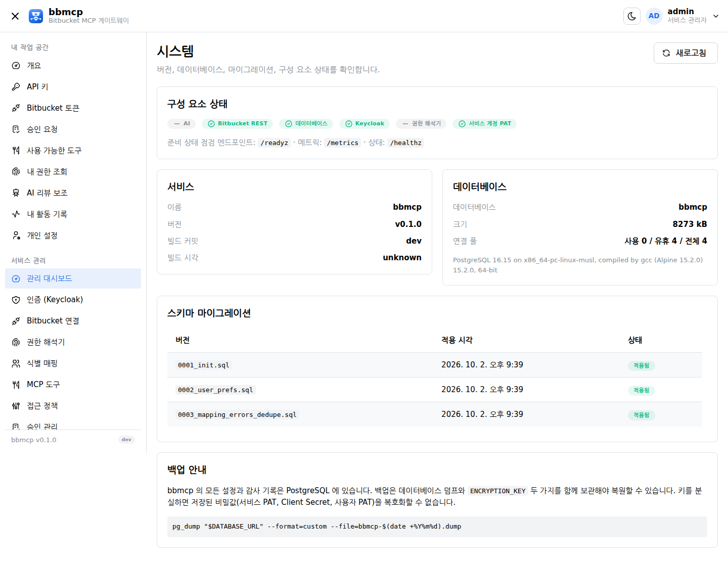Open MCP 도구 admin page

[73, 385]
